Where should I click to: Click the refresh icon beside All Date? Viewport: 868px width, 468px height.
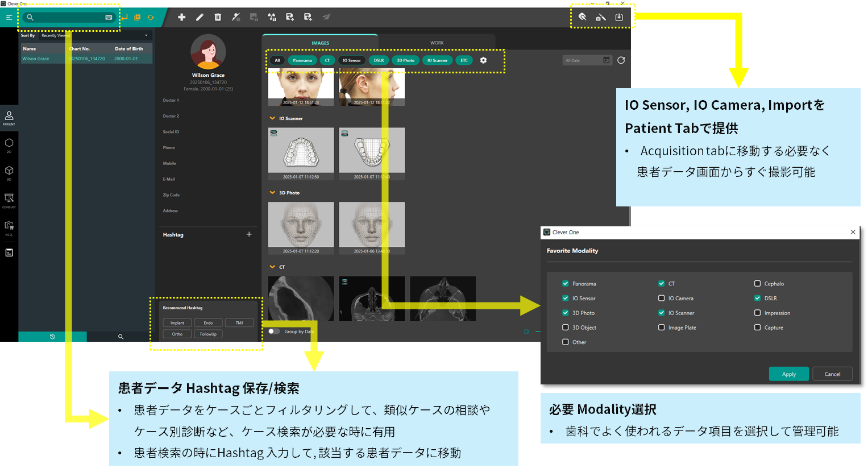621,60
